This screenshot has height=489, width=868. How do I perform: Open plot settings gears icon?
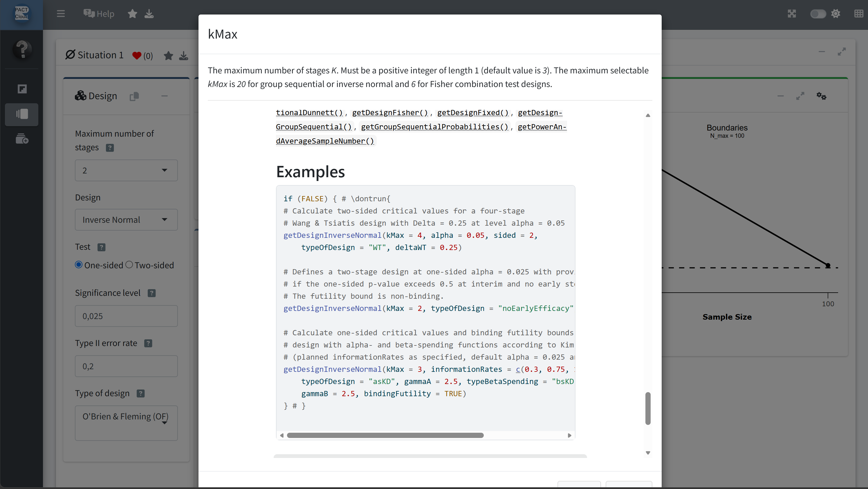click(821, 96)
